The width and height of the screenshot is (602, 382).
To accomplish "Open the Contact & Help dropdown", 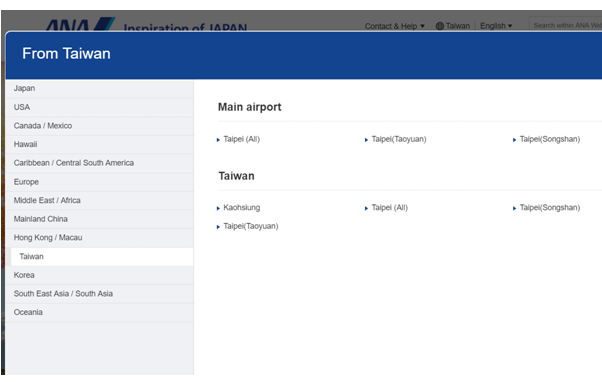I will tap(394, 26).
